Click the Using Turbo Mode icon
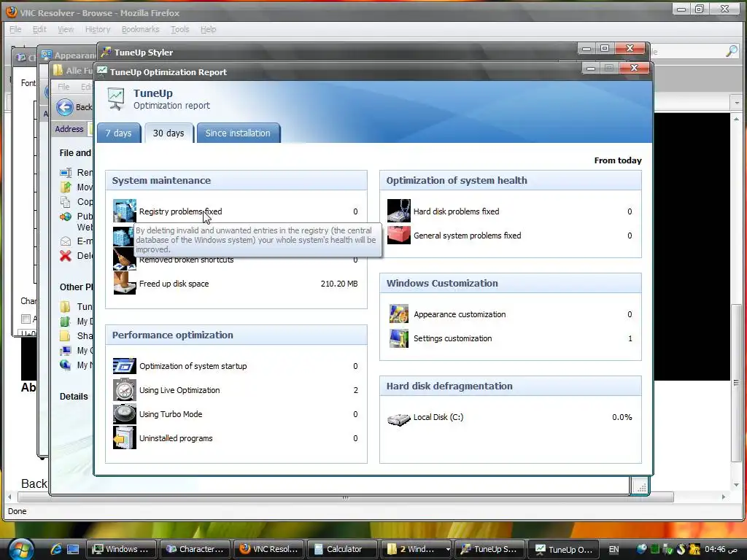The height and width of the screenshot is (560, 747). [x=124, y=414]
